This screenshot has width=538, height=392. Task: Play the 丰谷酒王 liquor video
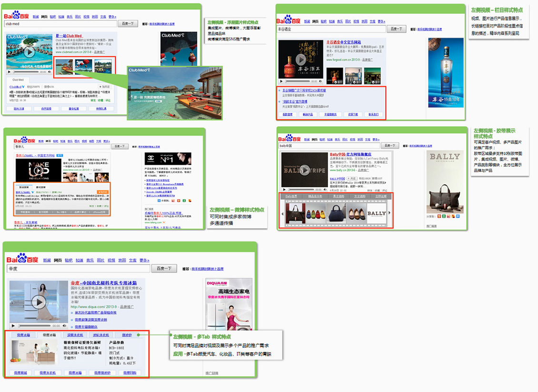point(301,59)
